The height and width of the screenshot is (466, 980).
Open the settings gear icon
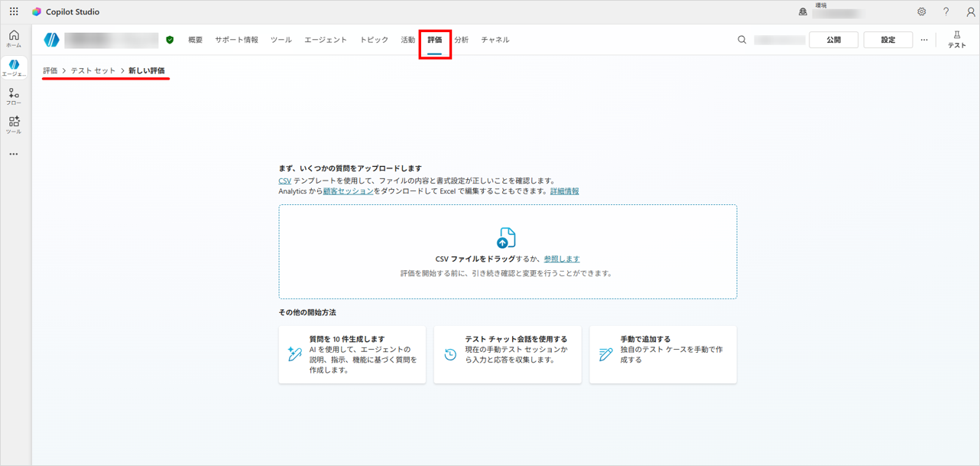tap(921, 11)
